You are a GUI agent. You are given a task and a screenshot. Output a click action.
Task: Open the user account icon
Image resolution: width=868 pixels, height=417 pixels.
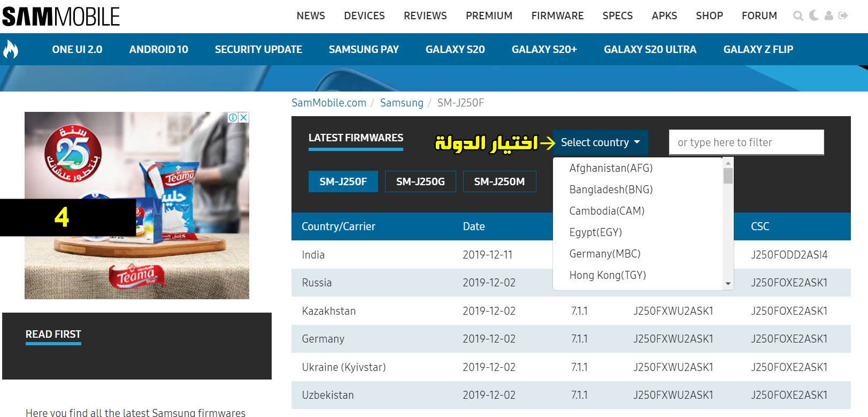pyautogui.click(x=828, y=16)
